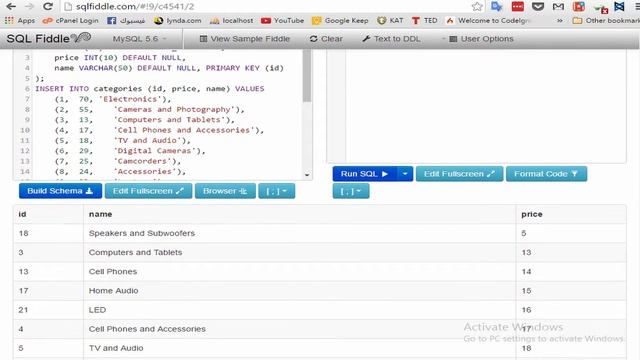Open the Gmail extension icon
The height and width of the screenshot is (360, 640).
point(558,7)
